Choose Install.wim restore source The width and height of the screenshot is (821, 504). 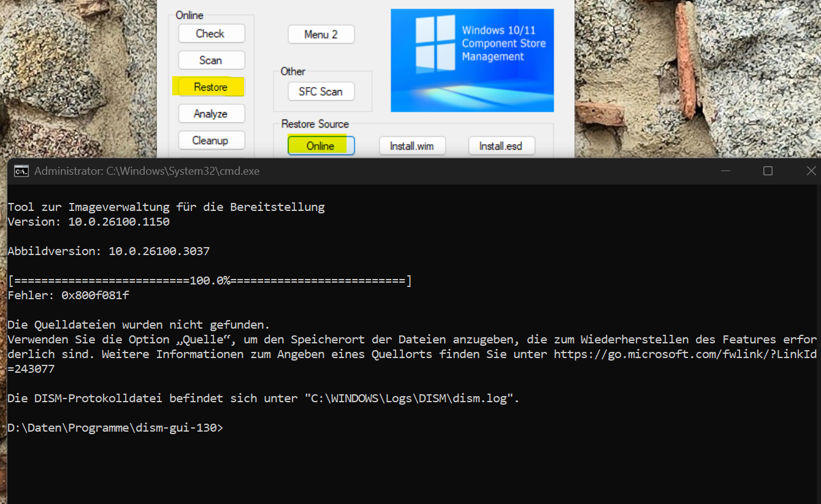click(x=411, y=146)
